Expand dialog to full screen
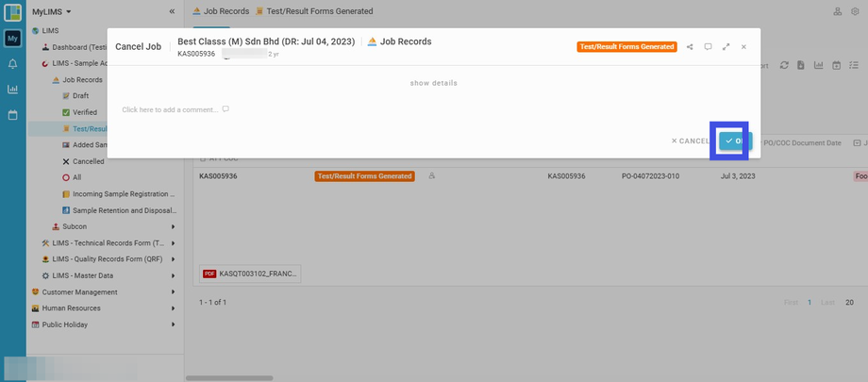 click(726, 47)
